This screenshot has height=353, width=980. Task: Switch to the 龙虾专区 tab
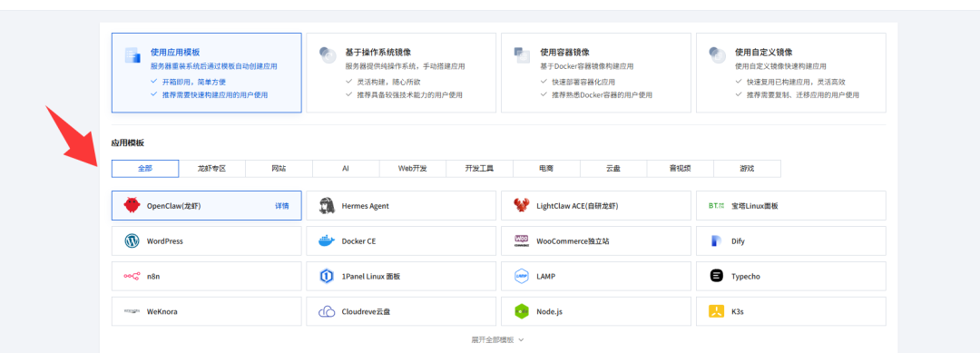coord(211,169)
